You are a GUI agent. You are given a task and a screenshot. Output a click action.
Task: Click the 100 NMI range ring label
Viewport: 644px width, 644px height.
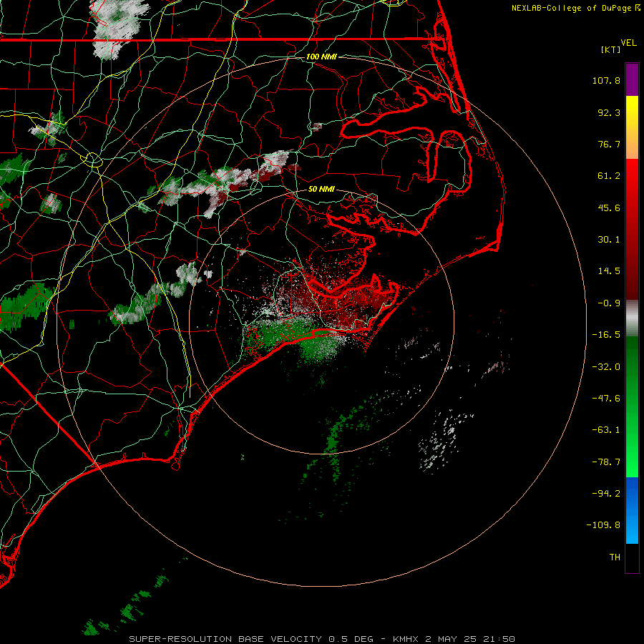tap(321, 57)
